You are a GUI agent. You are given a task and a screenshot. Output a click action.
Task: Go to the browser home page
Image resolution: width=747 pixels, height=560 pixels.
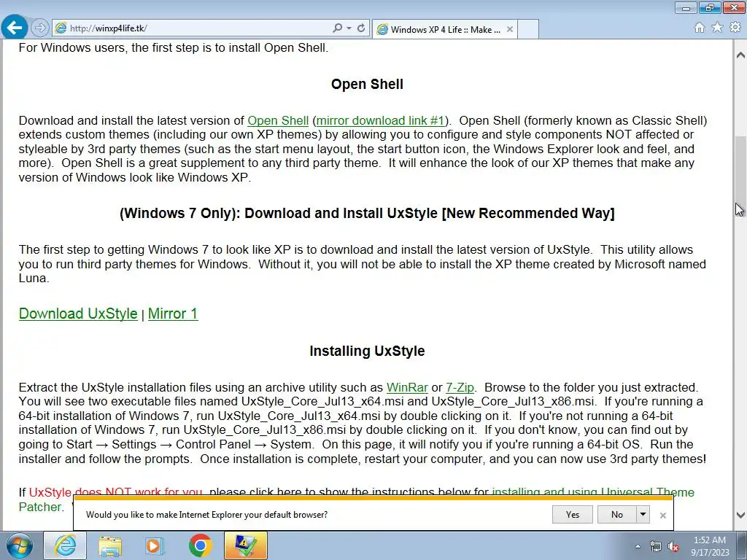[x=700, y=28]
